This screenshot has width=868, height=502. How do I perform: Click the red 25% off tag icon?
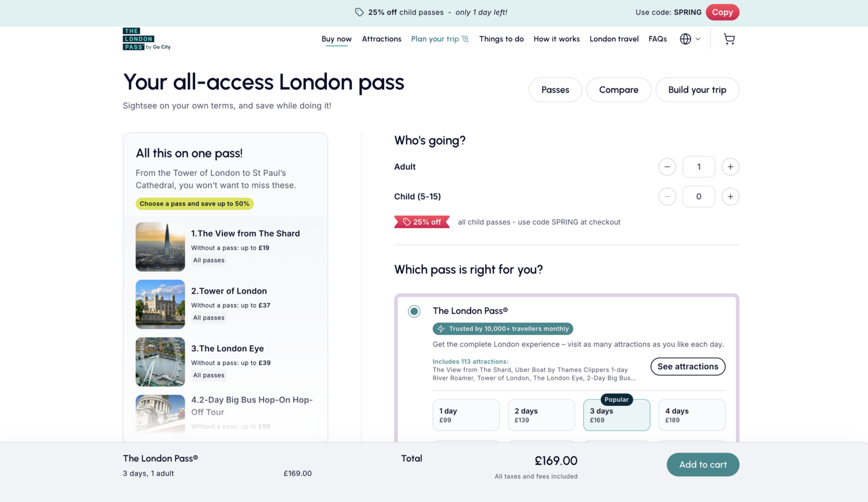(407, 221)
